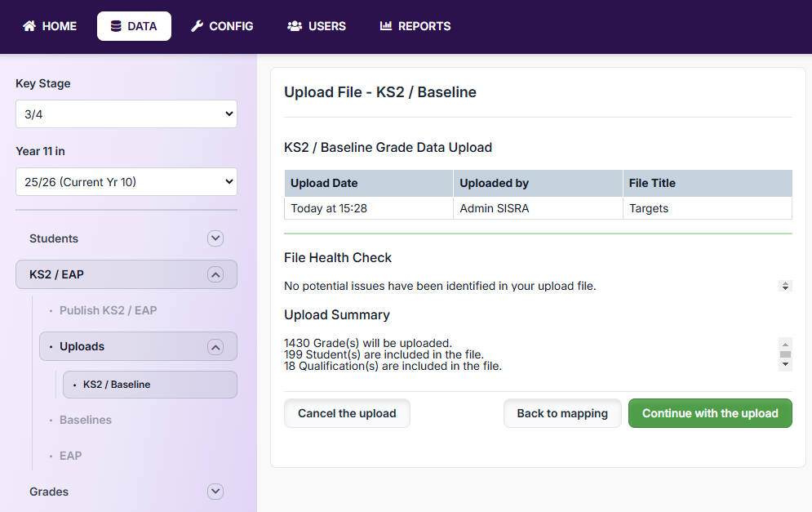Click the Users people icon
This screenshot has width=812, height=512.
(295, 26)
